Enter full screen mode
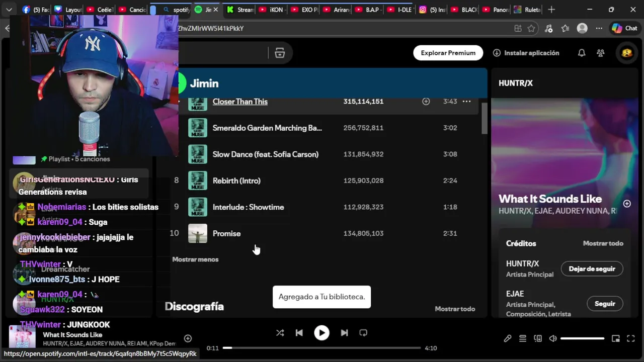Viewport: 644px width, 362px height. (630, 339)
